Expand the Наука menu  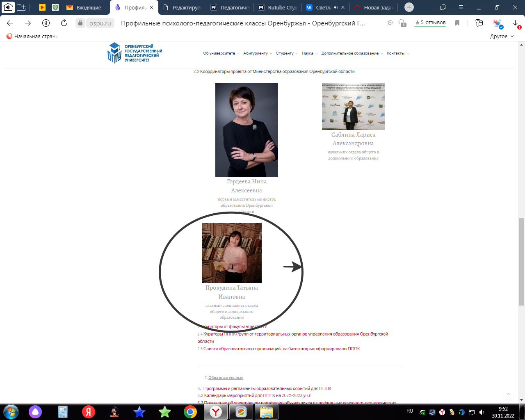(x=310, y=53)
